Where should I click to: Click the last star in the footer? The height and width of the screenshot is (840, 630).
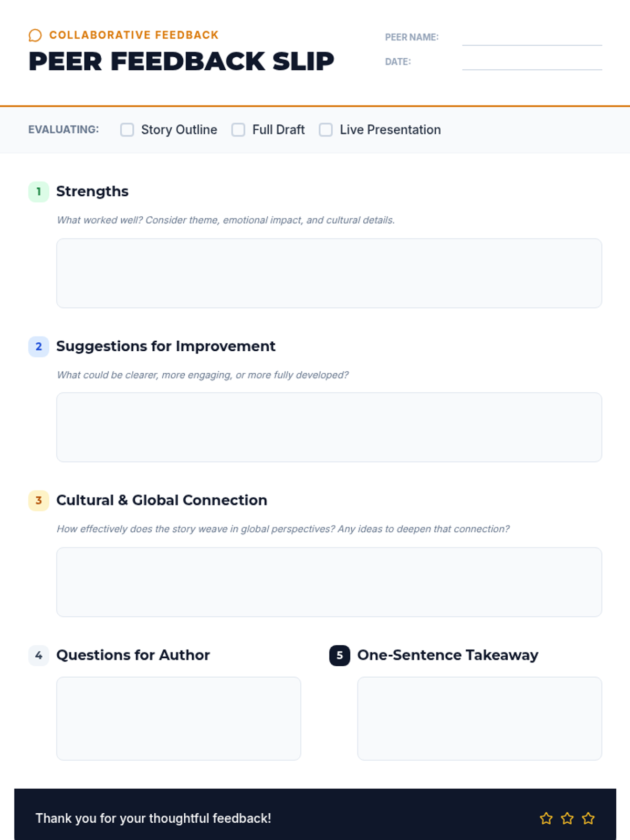click(588, 818)
